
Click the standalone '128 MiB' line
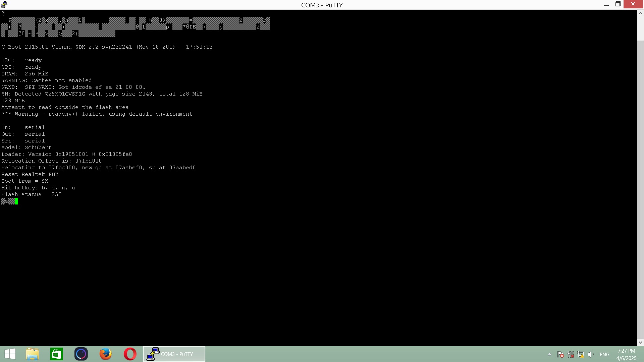point(13,101)
